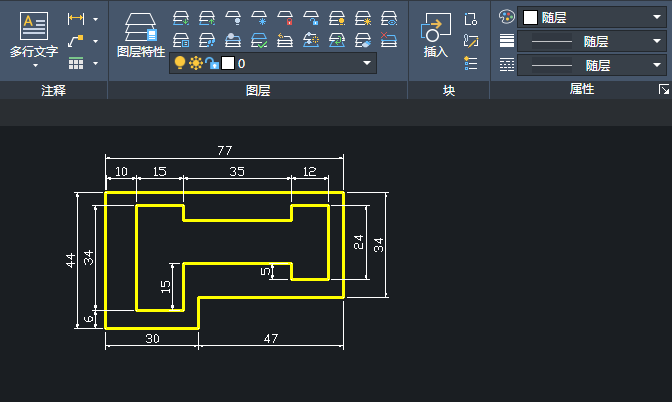Select the linear dimension tool icon
Image resolution: width=672 pixels, height=402 pixels.
[76, 18]
